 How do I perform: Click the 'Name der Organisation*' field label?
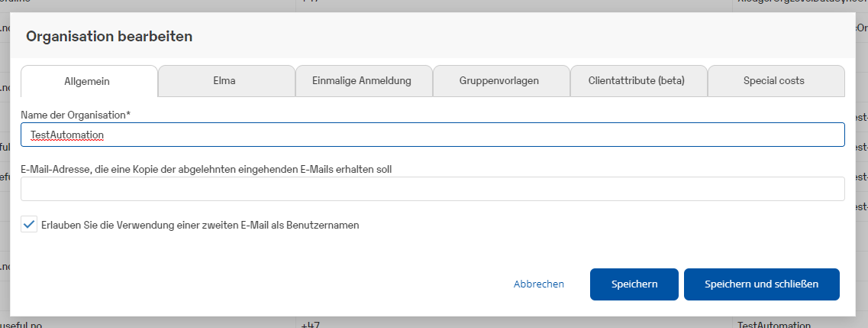click(76, 115)
